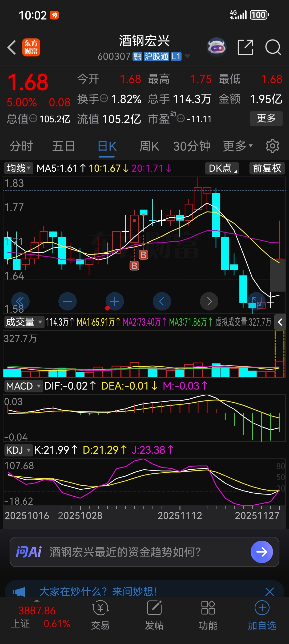This screenshot has height=644, width=289.
Task: Select the 日K tab
Action: pyautogui.click(x=107, y=146)
